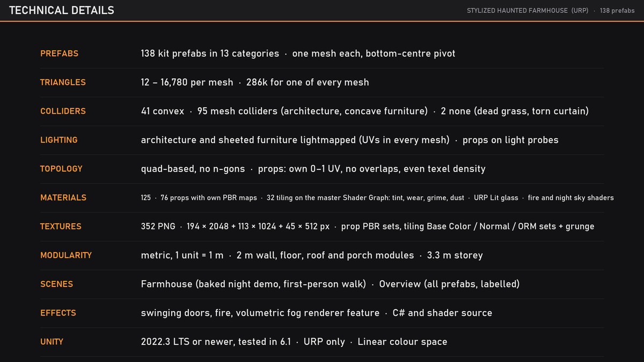Select the TOPOLOGY row label

[x=61, y=168]
